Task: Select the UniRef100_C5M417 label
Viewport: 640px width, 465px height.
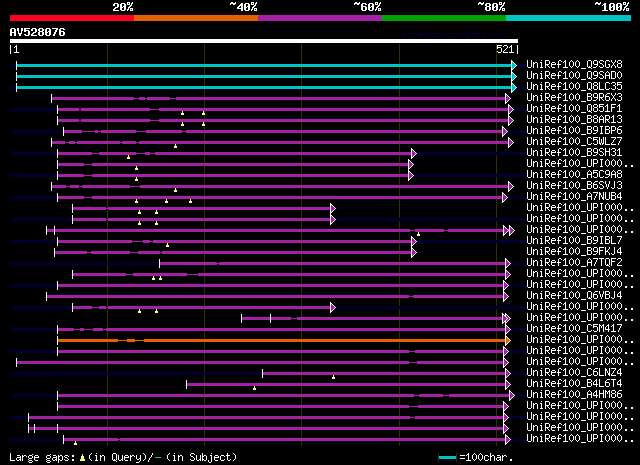Action: tap(574, 329)
